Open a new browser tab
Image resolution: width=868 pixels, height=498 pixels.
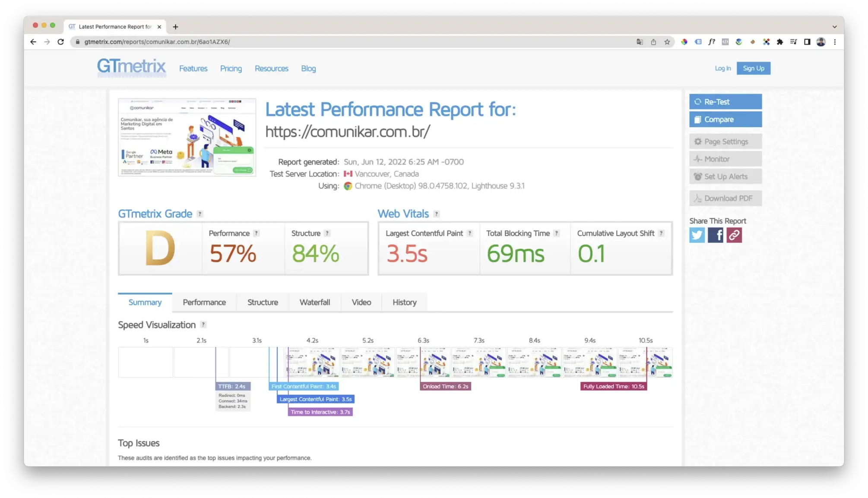click(x=175, y=27)
